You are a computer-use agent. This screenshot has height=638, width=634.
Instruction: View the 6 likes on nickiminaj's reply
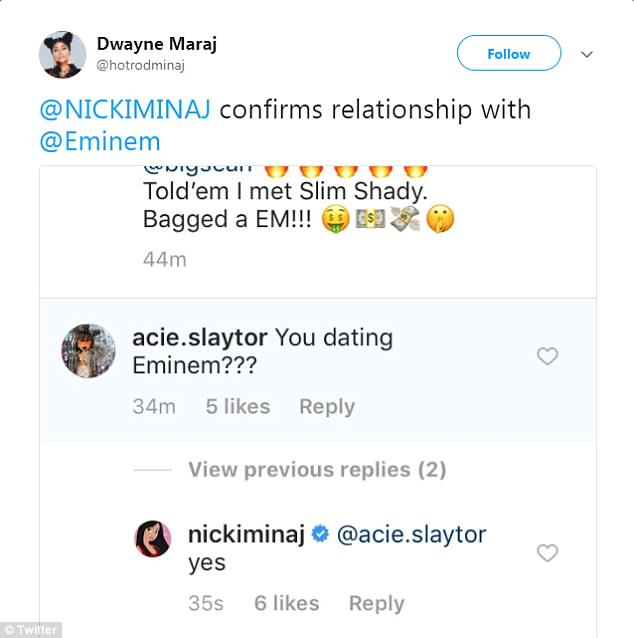(287, 603)
